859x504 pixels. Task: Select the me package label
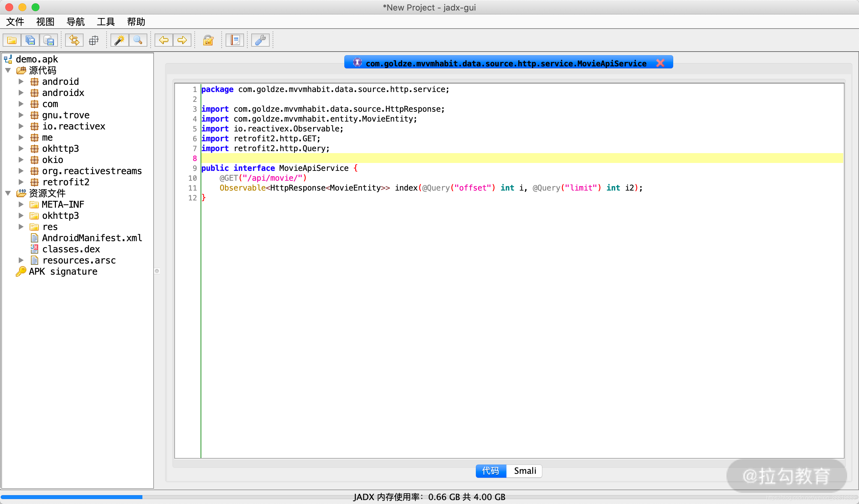point(47,138)
